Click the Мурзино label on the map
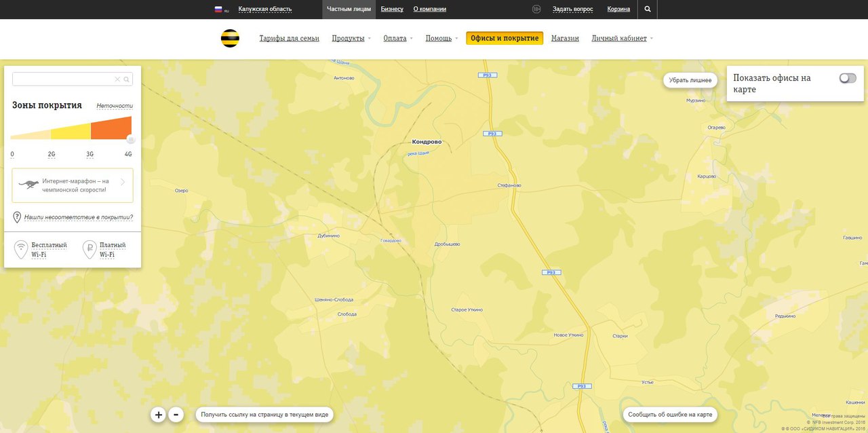 click(x=696, y=100)
